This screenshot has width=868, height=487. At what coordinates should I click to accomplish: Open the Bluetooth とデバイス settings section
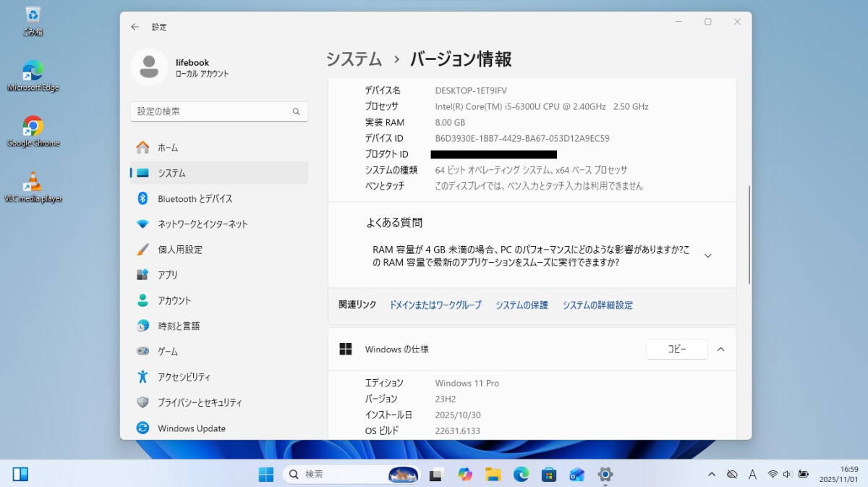(195, 198)
